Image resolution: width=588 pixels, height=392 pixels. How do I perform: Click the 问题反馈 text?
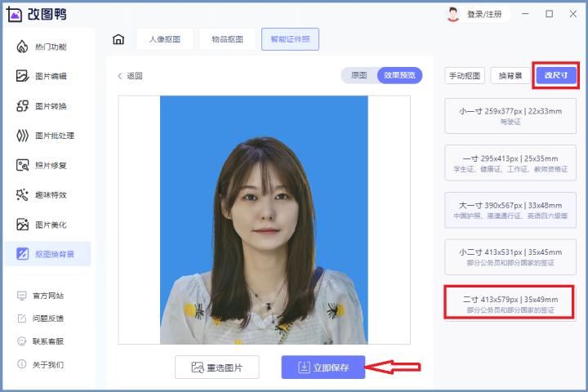coord(48,318)
